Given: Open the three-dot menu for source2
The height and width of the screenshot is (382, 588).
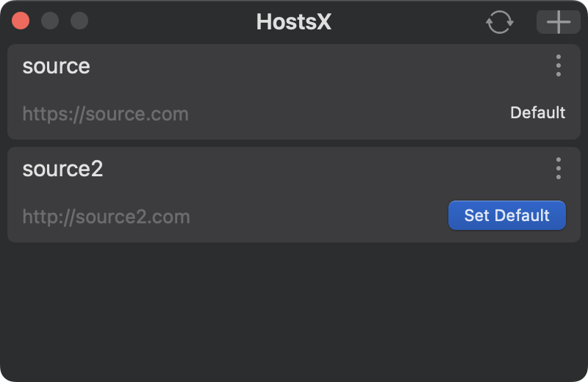Looking at the screenshot, I should pyautogui.click(x=559, y=169).
